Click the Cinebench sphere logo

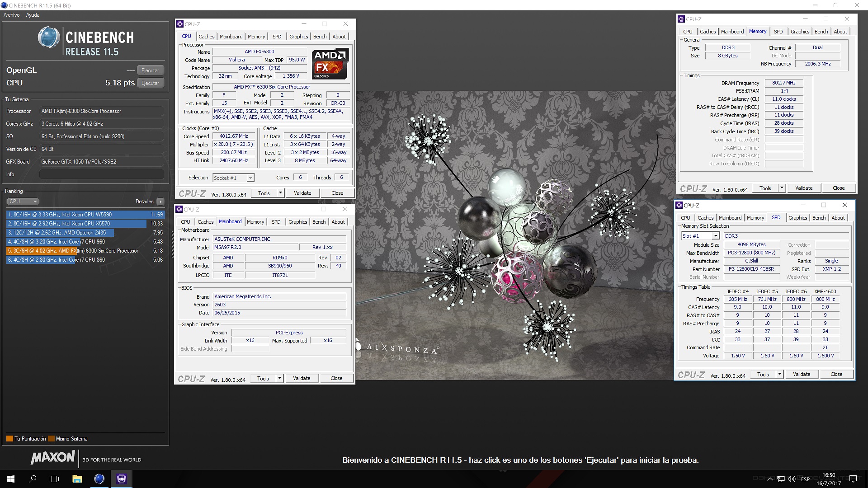click(x=49, y=38)
